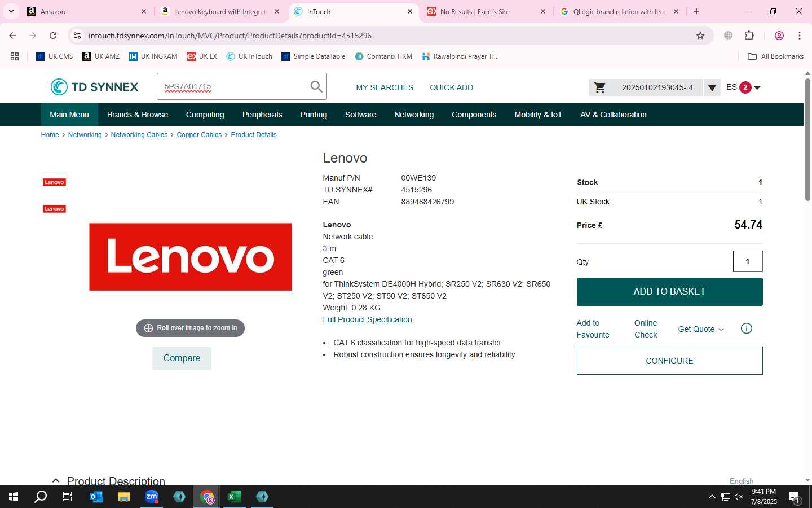
Task: Open the tab search dropdown in Chrome
Action: point(11,11)
